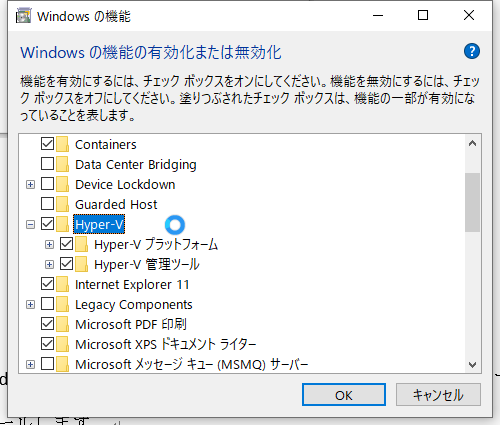Image resolution: width=500 pixels, height=425 pixels.
Task: Click the Data Center Bridging folder icon
Action: (x=62, y=164)
